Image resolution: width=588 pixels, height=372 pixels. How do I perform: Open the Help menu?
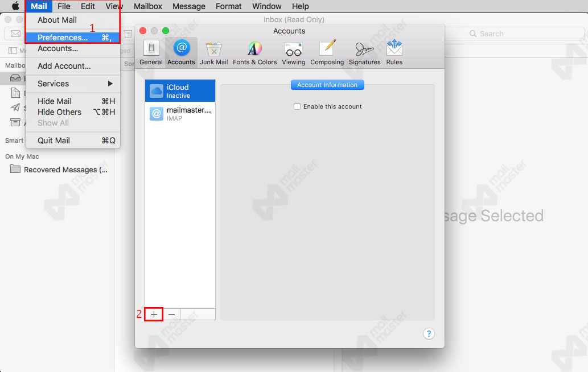(301, 6)
